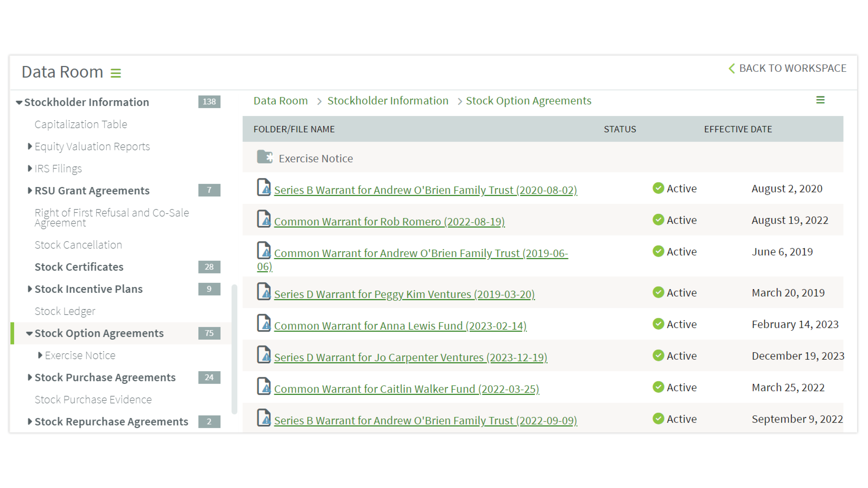
Task: Click the green hamburger icon beside Data Room title
Action: coord(116,73)
